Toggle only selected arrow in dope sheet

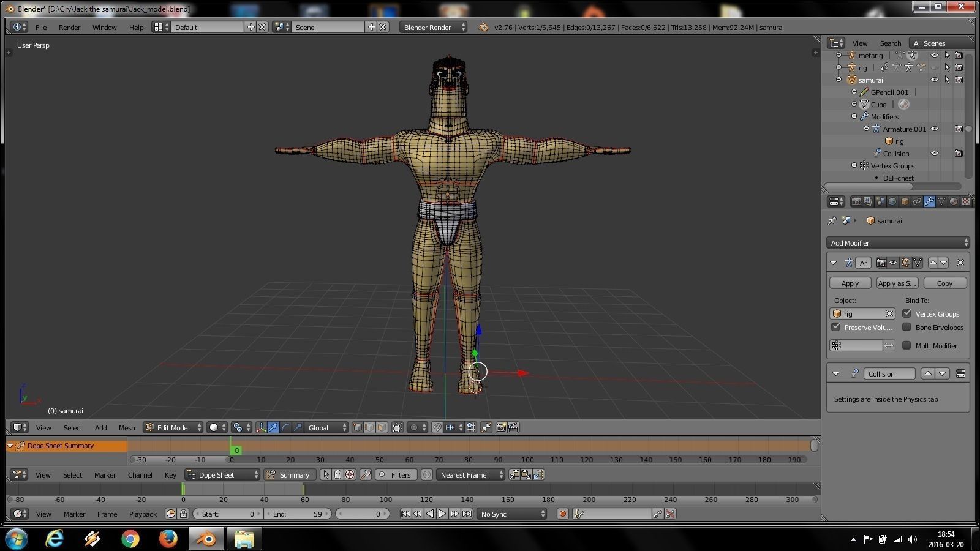[326, 474]
